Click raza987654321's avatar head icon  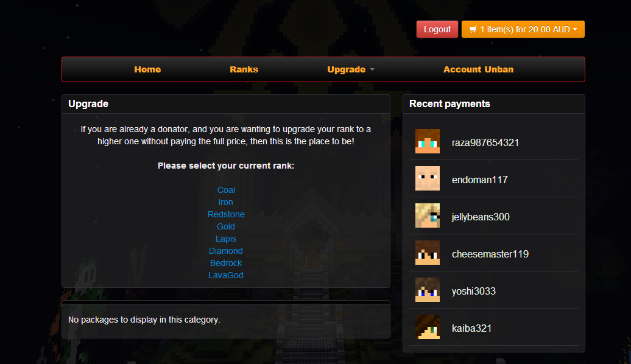[x=428, y=141]
